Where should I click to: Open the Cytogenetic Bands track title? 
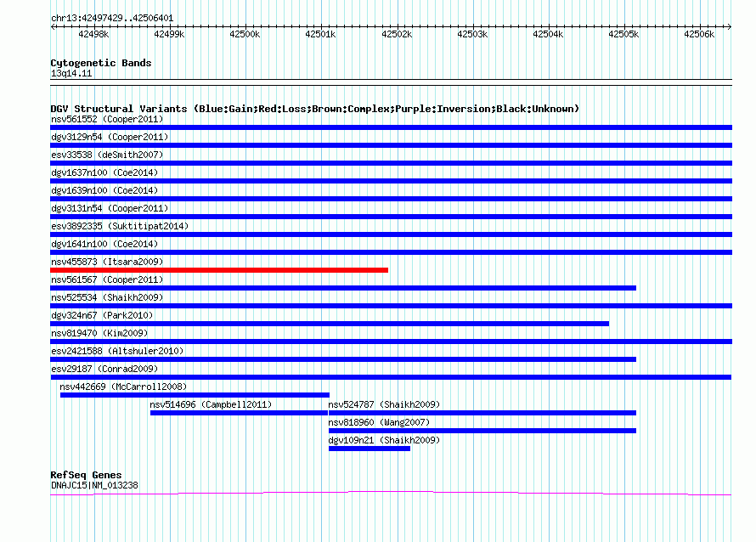[101, 63]
